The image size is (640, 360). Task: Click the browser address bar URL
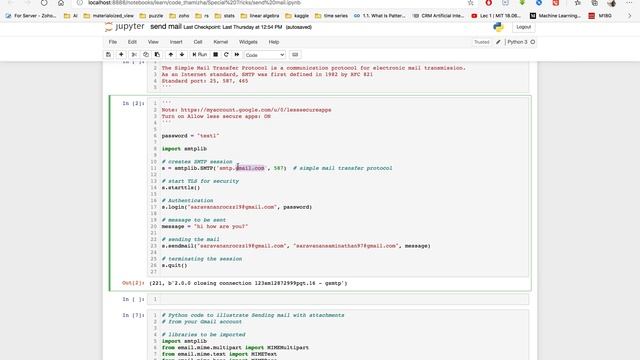point(195,3)
